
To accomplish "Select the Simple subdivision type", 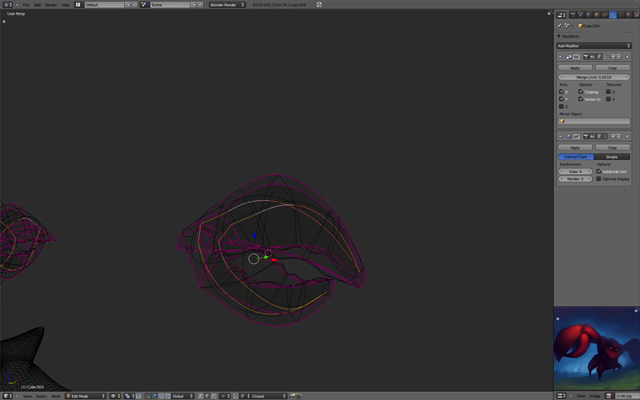I will click(613, 157).
